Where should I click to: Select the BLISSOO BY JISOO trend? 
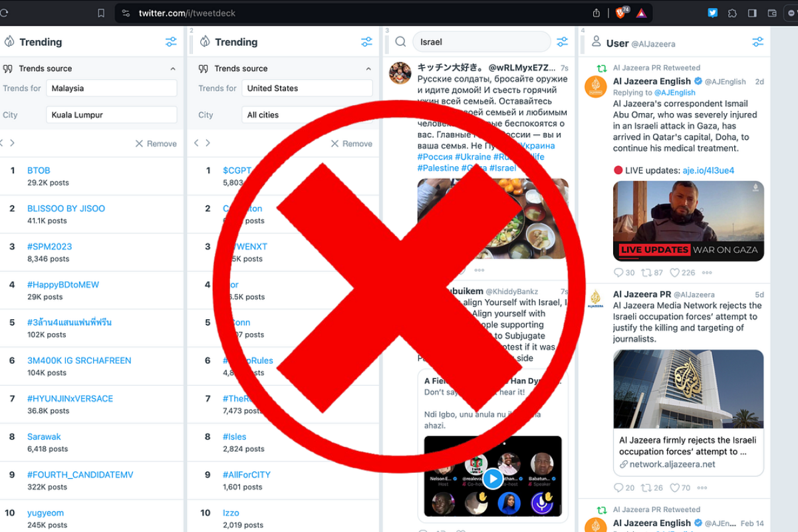(66, 208)
